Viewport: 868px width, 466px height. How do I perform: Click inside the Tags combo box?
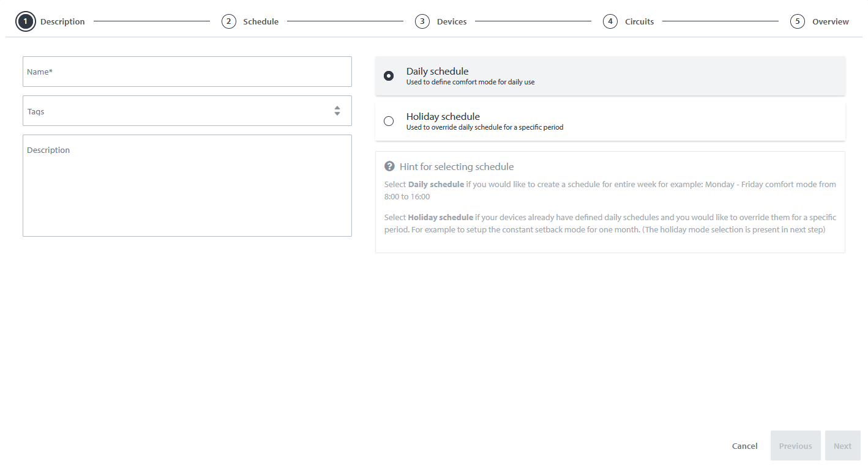click(178, 111)
